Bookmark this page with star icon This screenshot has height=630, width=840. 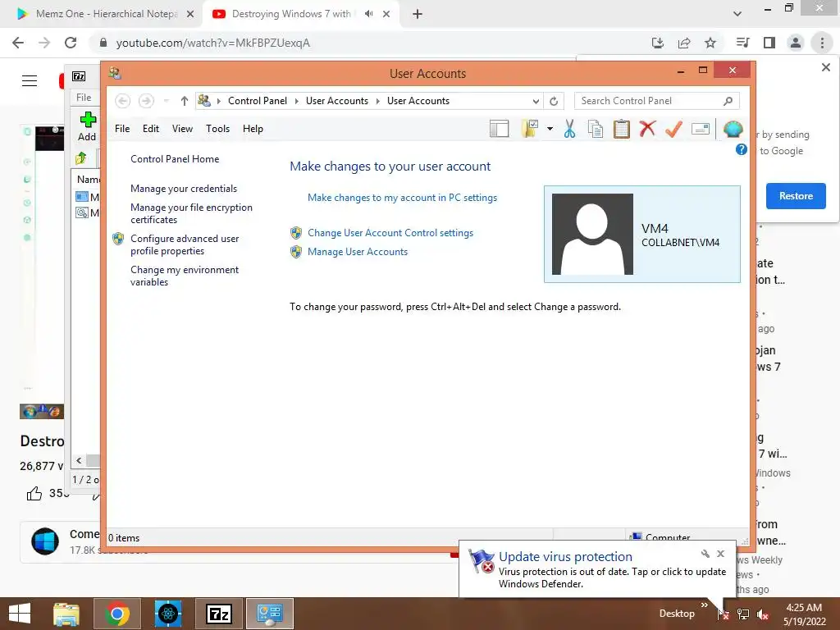click(710, 43)
